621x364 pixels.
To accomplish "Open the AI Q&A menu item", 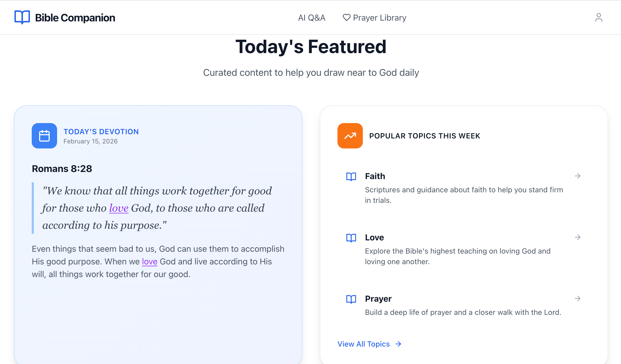I will (x=312, y=18).
